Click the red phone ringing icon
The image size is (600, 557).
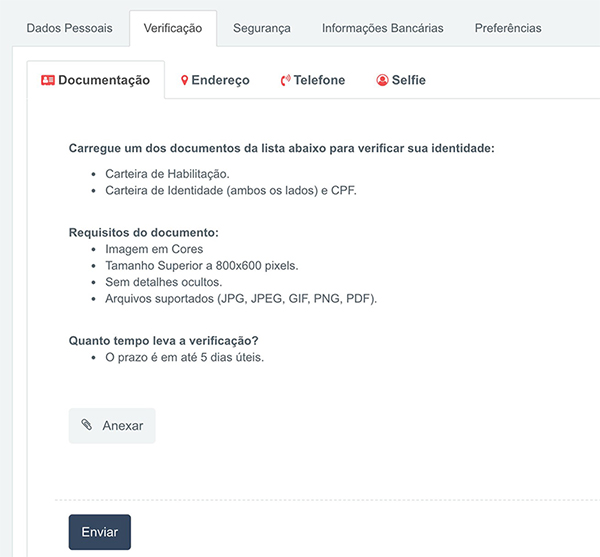click(285, 80)
